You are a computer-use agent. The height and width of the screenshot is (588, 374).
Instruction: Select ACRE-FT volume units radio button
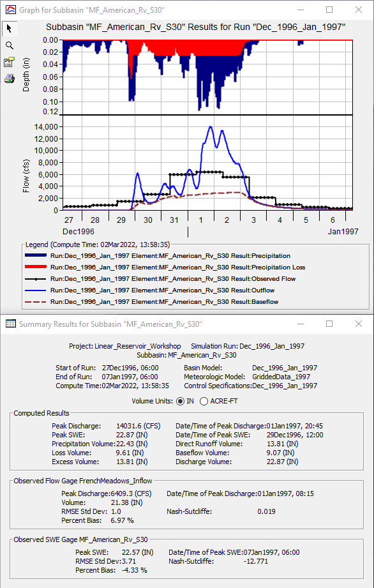(x=204, y=401)
